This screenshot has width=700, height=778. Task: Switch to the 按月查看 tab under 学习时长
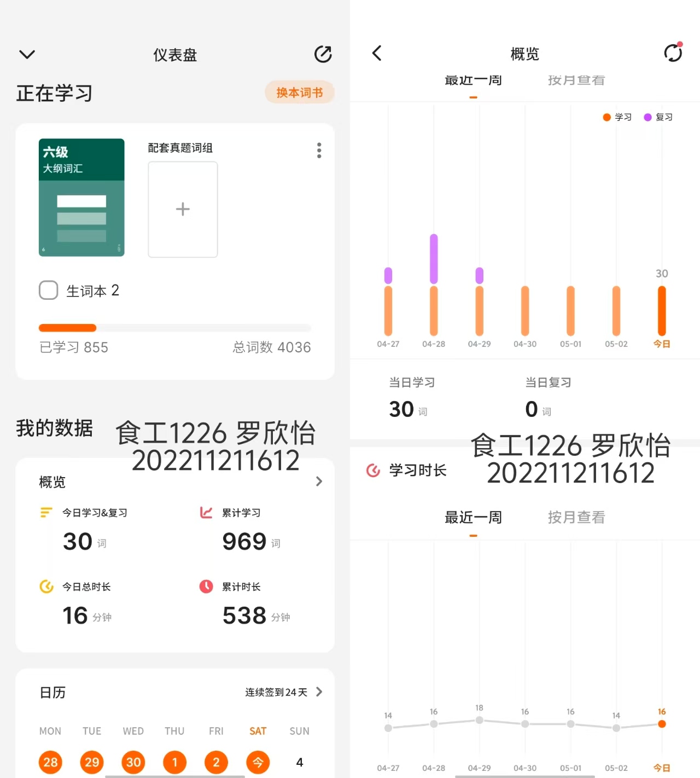[x=576, y=517]
